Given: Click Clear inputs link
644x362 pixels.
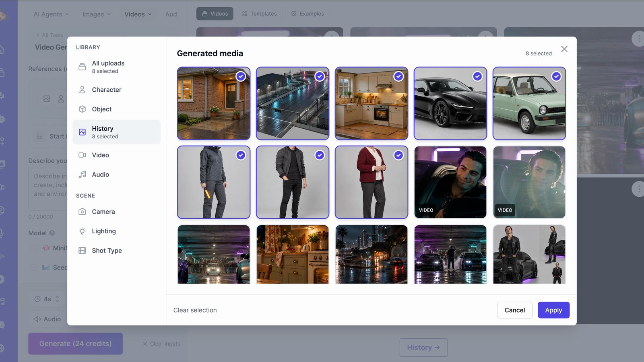Looking at the screenshot, I should click(x=161, y=344).
